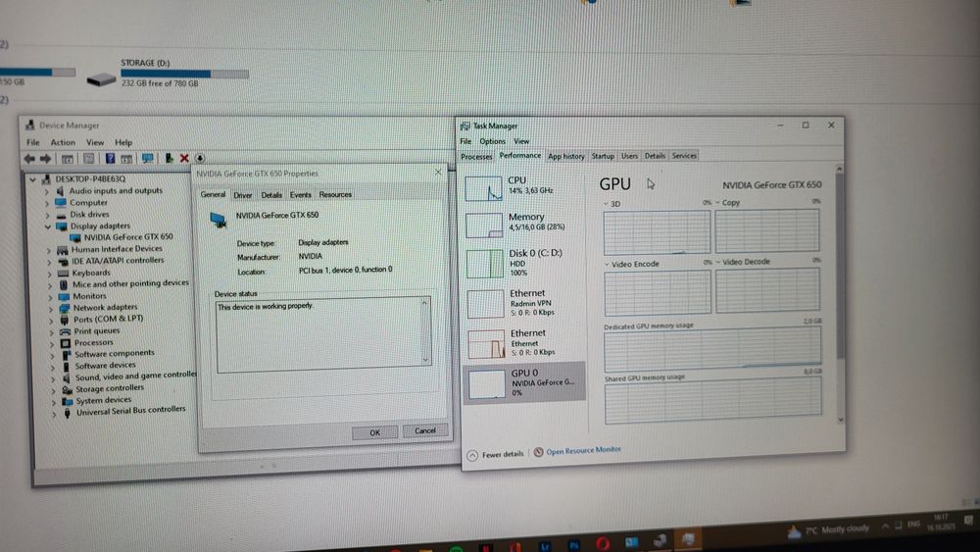
Task: Click the STORAGE (D:) drive icon
Action: point(101,78)
